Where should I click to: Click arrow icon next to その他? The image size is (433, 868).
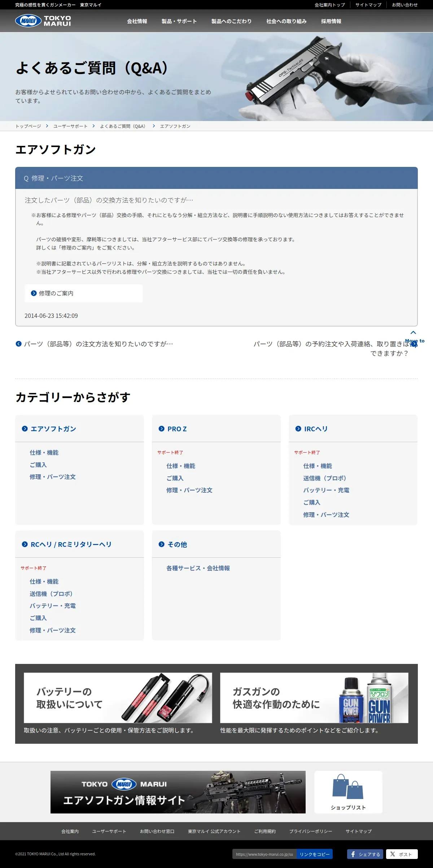point(162,544)
